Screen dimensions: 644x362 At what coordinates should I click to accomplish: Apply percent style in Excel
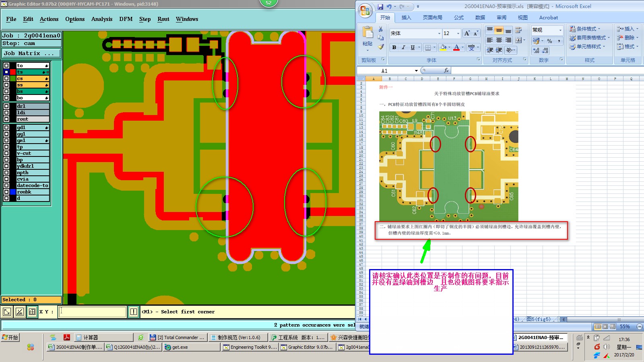coord(549,41)
